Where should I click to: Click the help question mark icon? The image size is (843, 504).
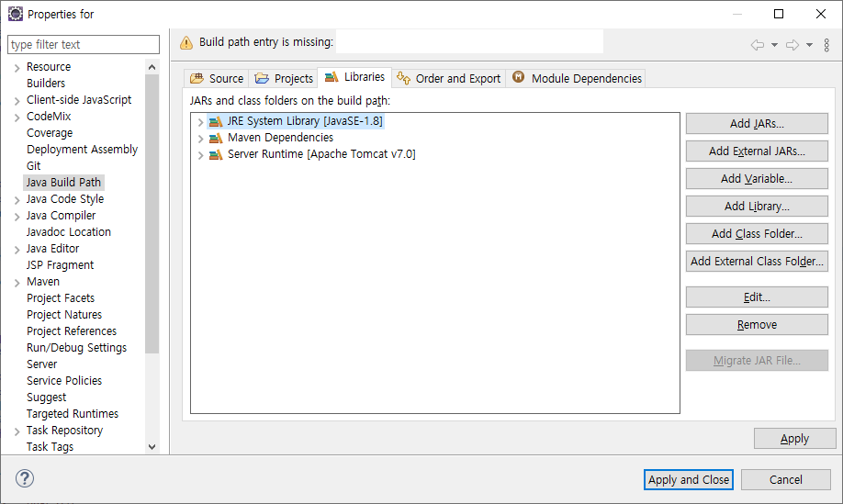(x=25, y=478)
